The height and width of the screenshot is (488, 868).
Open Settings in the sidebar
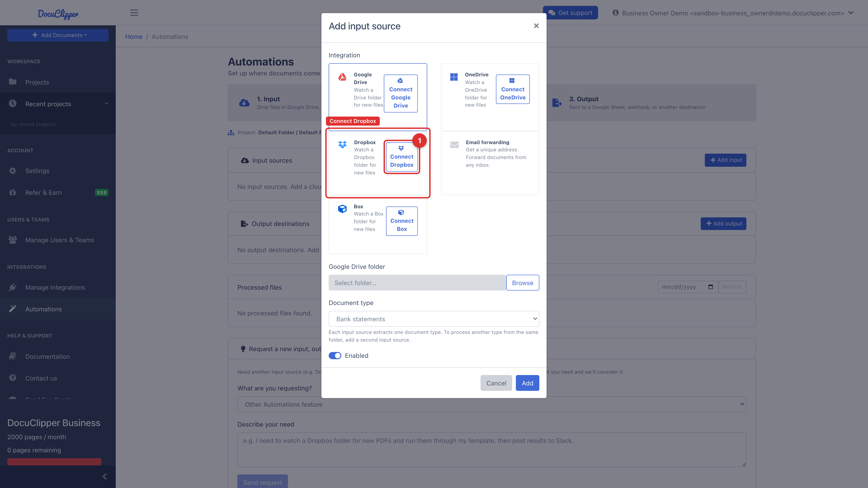(x=58, y=171)
